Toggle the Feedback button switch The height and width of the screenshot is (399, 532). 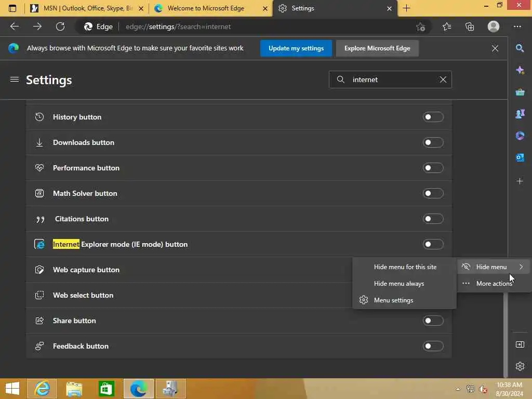click(433, 346)
